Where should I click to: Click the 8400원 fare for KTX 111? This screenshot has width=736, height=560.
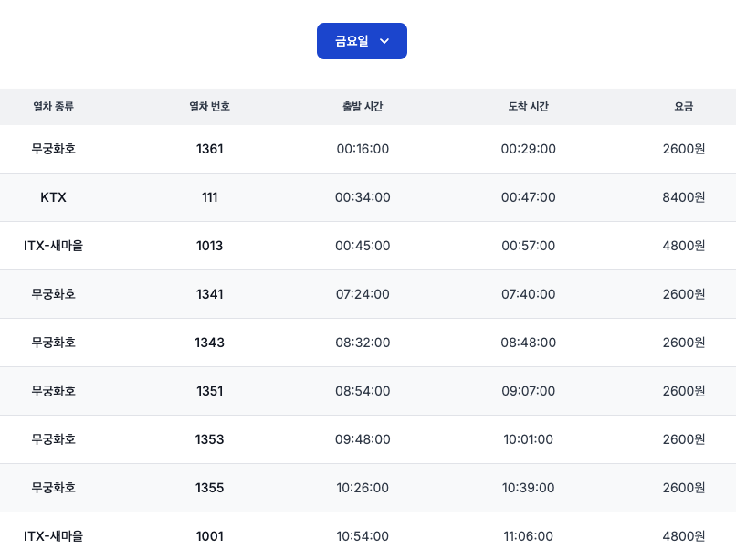[684, 197]
